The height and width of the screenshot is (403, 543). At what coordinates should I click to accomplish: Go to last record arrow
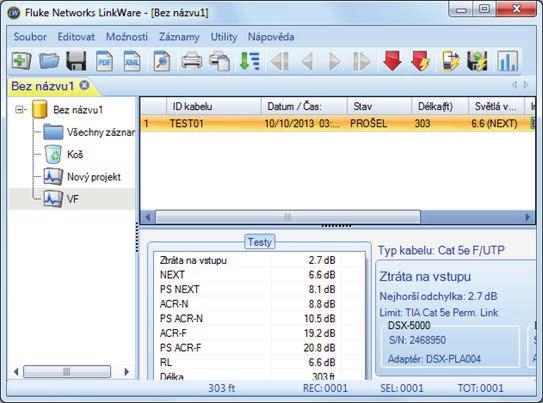tap(361, 62)
